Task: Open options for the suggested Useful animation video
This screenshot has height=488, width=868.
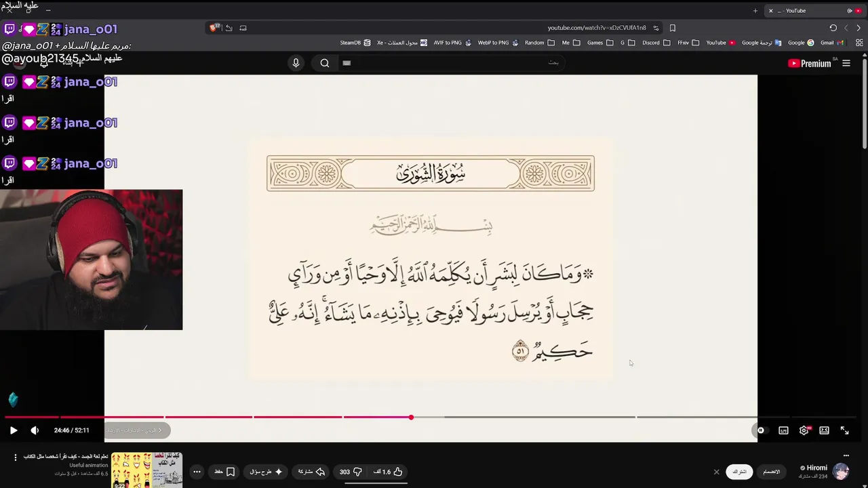Action: (15, 457)
